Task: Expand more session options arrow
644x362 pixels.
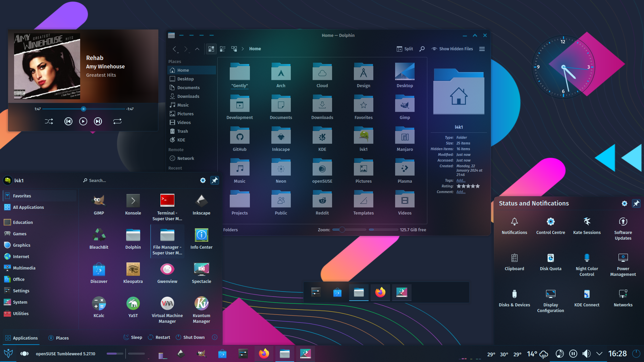Action: pos(215,337)
